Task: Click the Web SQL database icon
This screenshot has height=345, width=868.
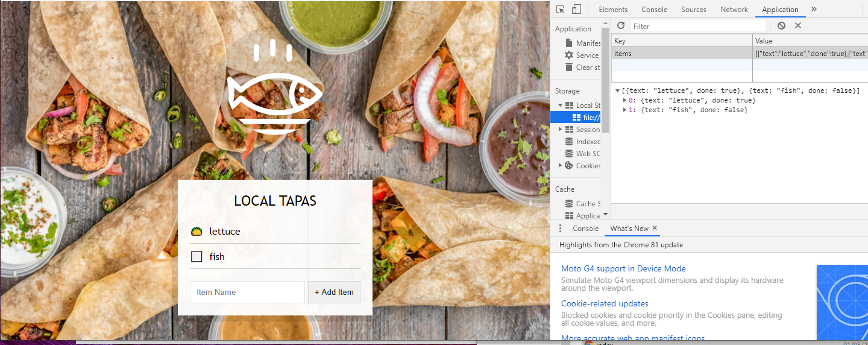Action: point(569,153)
